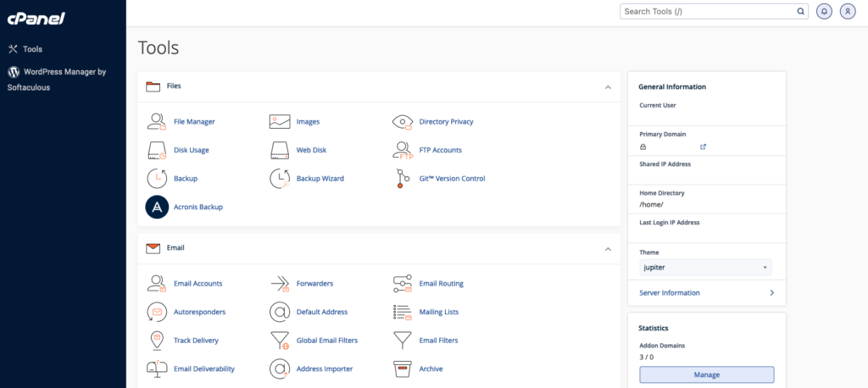Viewport: 868px width, 388px height.
Task: Click the Manage button under Addon Domains
Action: coord(706,374)
